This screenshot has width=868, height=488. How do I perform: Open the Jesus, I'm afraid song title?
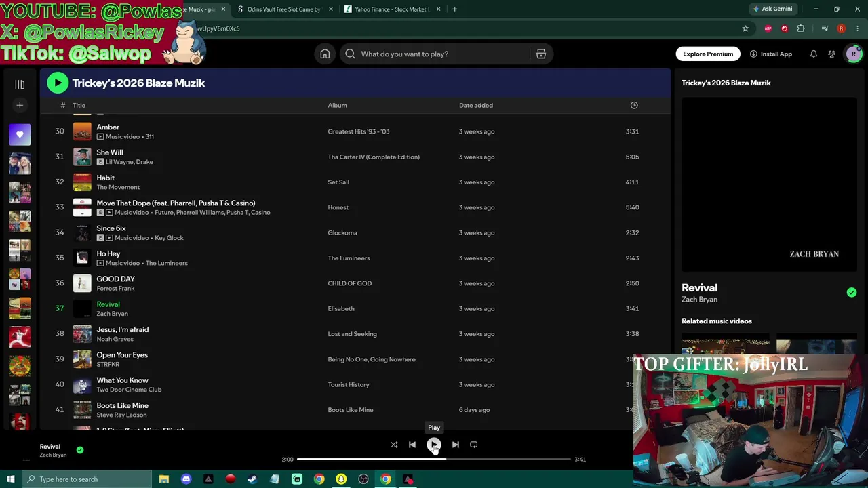(123, 330)
